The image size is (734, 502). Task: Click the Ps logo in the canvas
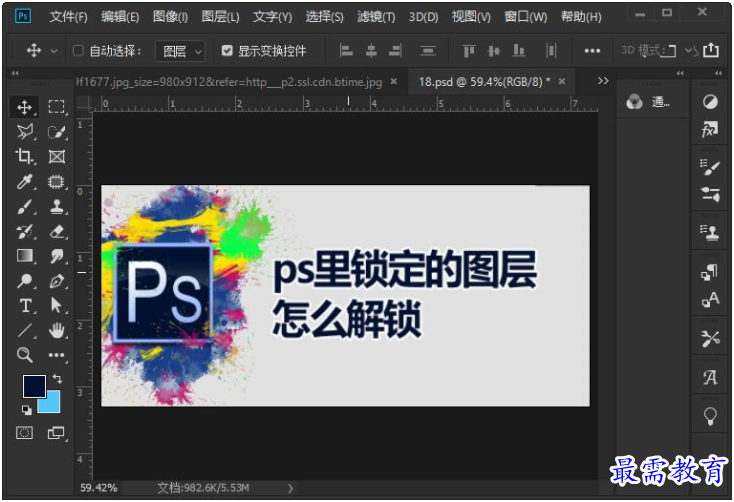click(163, 293)
